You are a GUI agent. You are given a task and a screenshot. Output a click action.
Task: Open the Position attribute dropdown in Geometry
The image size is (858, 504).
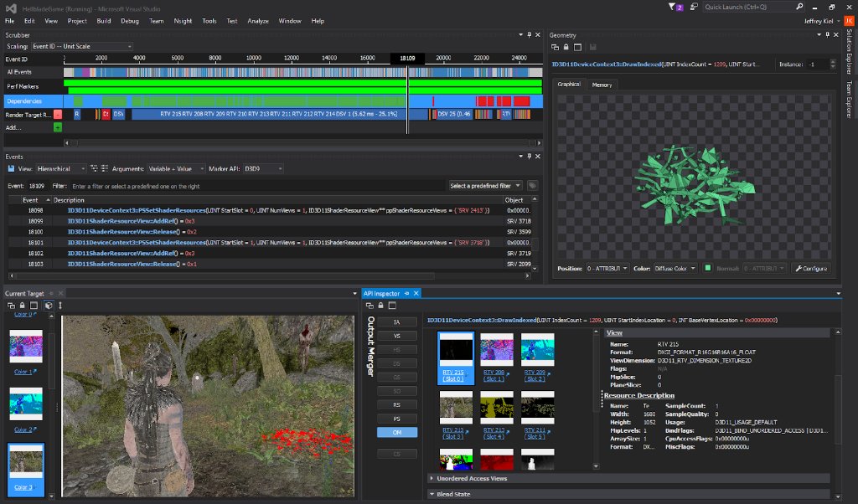click(607, 269)
